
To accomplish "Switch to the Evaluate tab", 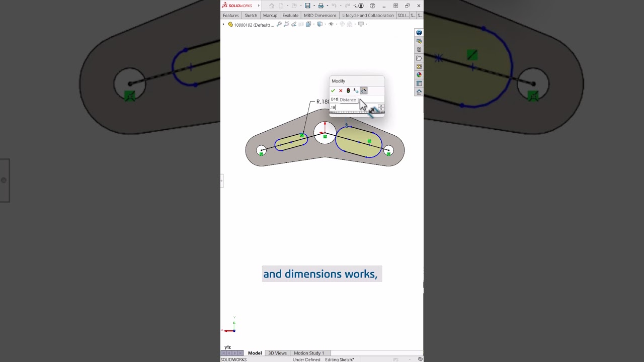I will pyautogui.click(x=290, y=16).
